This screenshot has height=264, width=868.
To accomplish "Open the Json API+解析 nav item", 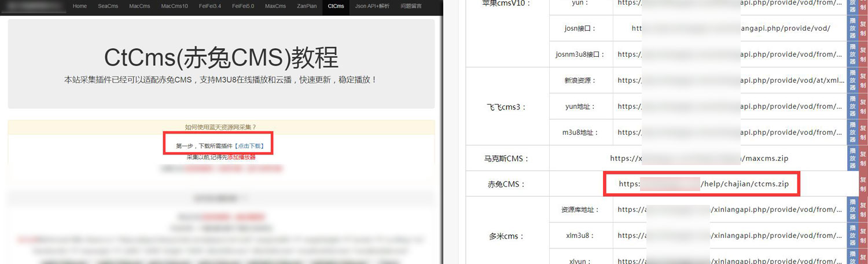I will 372,6.
